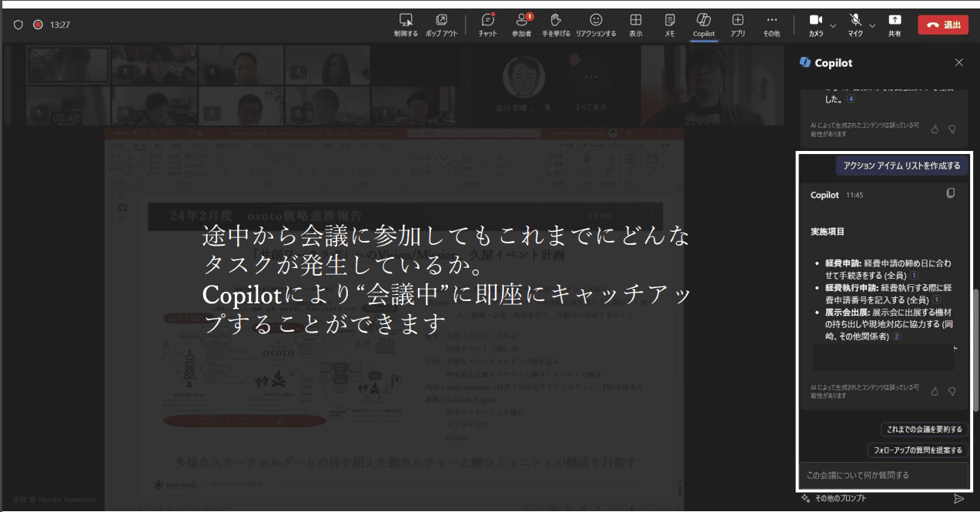Click the next-page arrow of participant gallery
Image resolution: width=980 pixels, height=512 pixels.
(x=468, y=85)
